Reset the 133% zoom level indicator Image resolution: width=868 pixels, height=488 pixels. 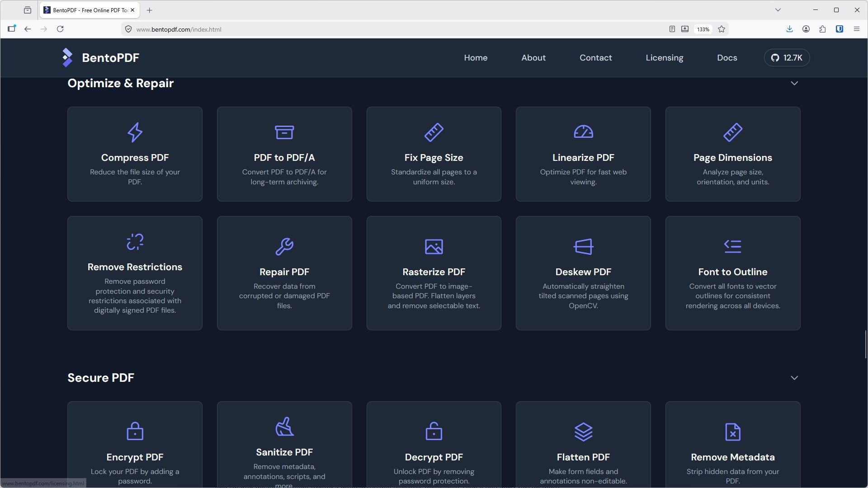click(703, 29)
